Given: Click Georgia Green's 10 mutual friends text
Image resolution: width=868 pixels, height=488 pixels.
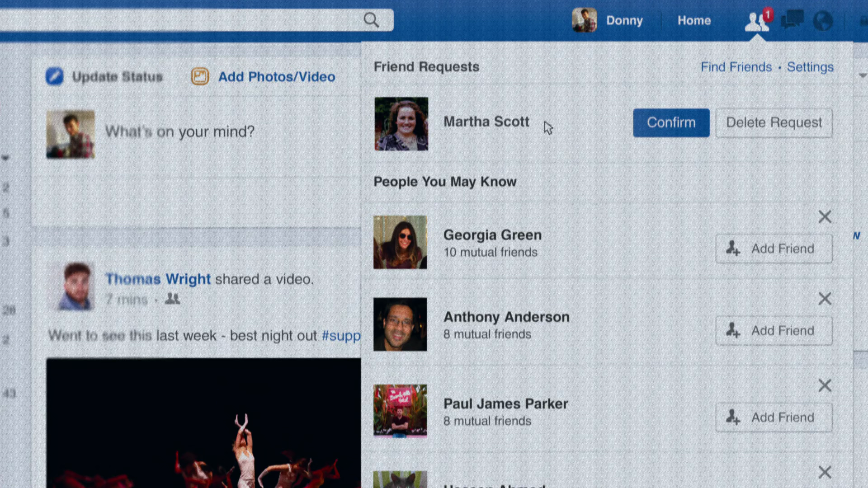Looking at the screenshot, I should (x=491, y=252).
